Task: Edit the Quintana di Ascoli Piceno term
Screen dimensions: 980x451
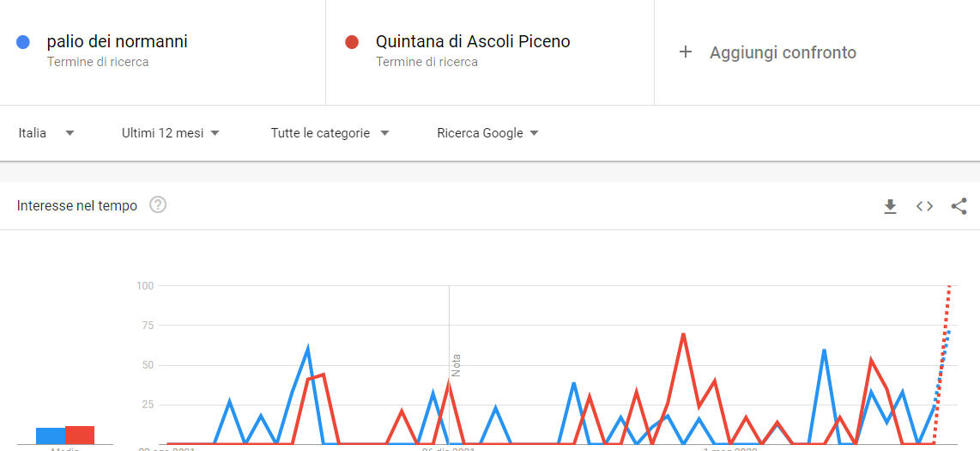Action: coord(473,41)
